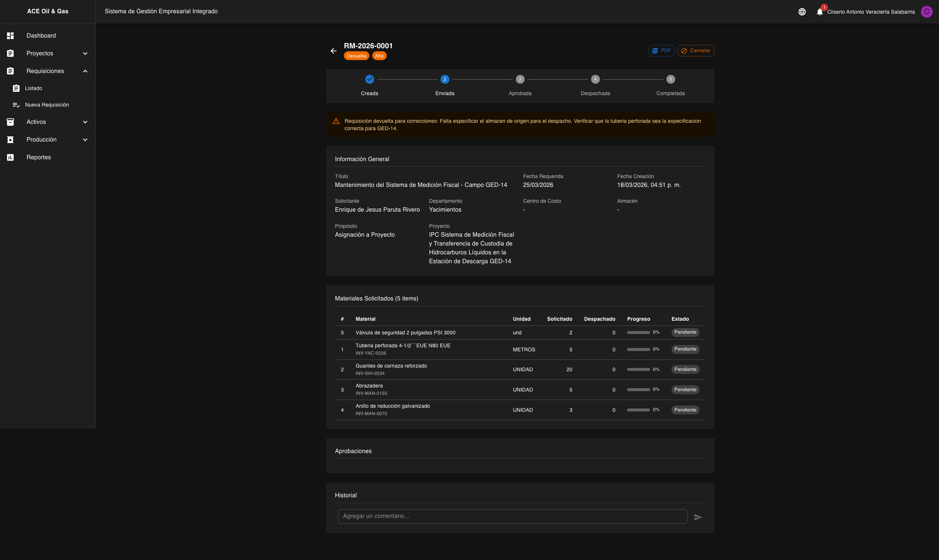Click the Dashboard grid icon
The image size is (939, 560).
(10, 35)
